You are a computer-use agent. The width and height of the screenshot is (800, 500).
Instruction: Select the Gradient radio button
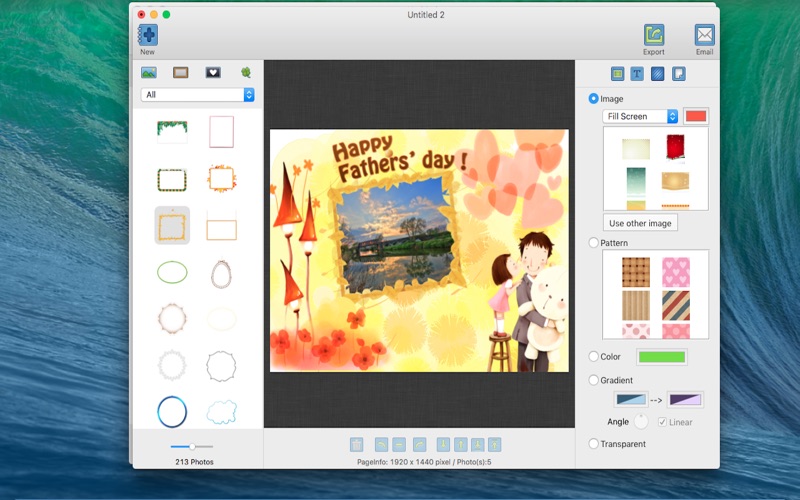tap(593, 380)
